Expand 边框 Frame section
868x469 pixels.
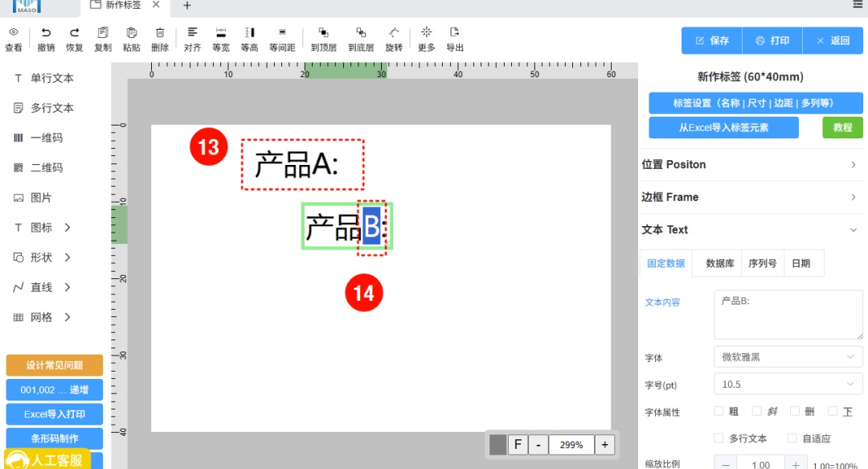750,197
